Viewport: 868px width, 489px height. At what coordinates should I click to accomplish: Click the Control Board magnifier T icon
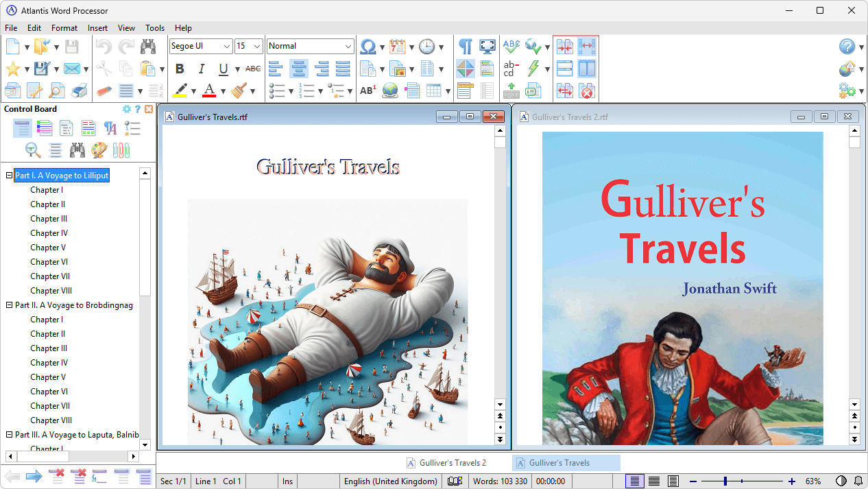[x=33, y=150]
